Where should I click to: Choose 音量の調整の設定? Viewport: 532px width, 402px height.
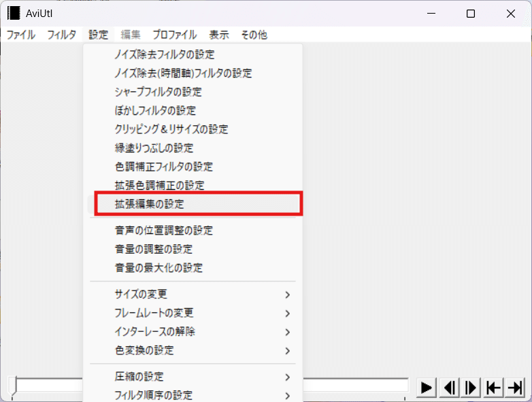coord(193,250)
